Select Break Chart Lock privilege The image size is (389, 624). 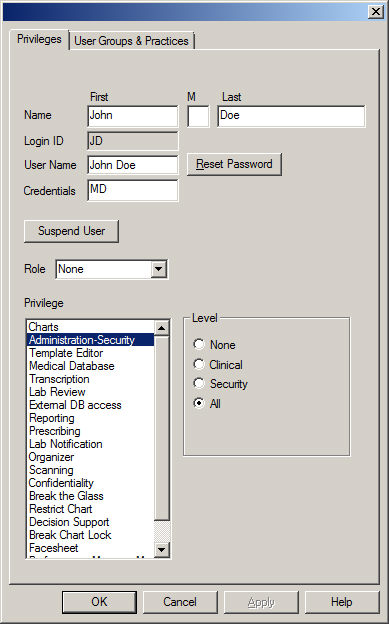coord(90,535)
